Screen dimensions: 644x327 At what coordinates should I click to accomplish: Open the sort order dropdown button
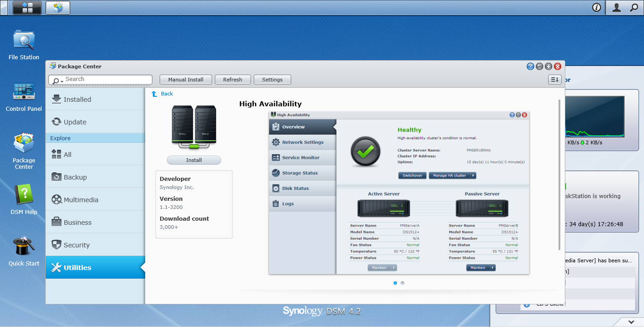[x=555, y=80]
